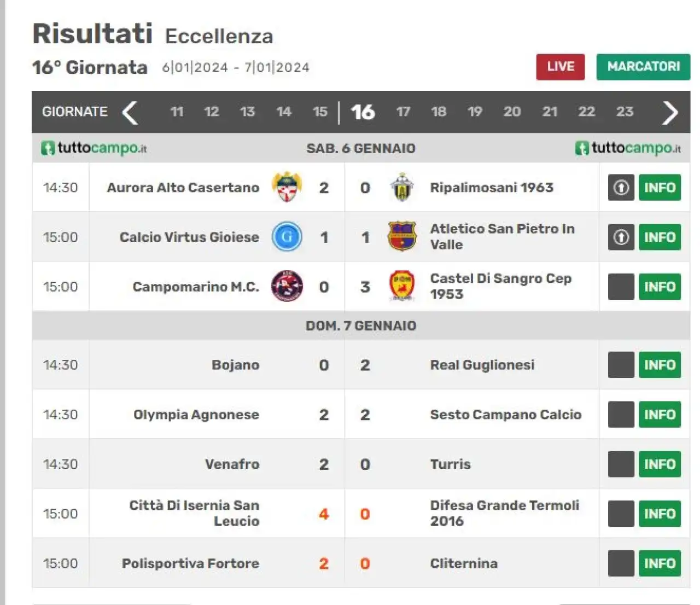Click the circular arrow icon in Aurora Alto Casertano row

click(x=621, y=188)
